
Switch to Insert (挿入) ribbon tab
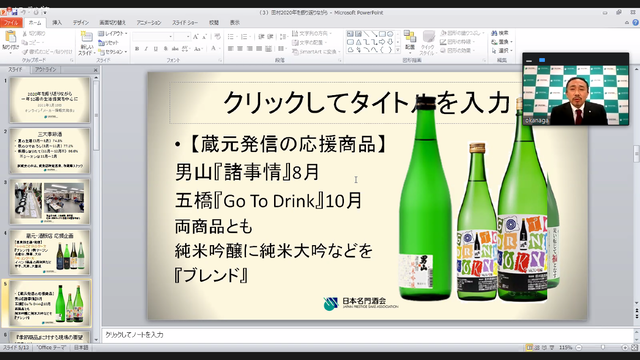[x=57, y=23]
